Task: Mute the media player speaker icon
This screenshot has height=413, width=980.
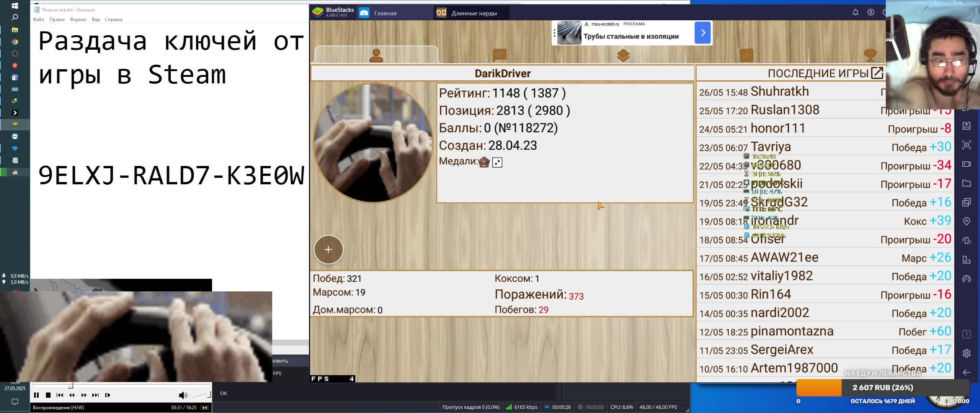Action: (183, 395)
